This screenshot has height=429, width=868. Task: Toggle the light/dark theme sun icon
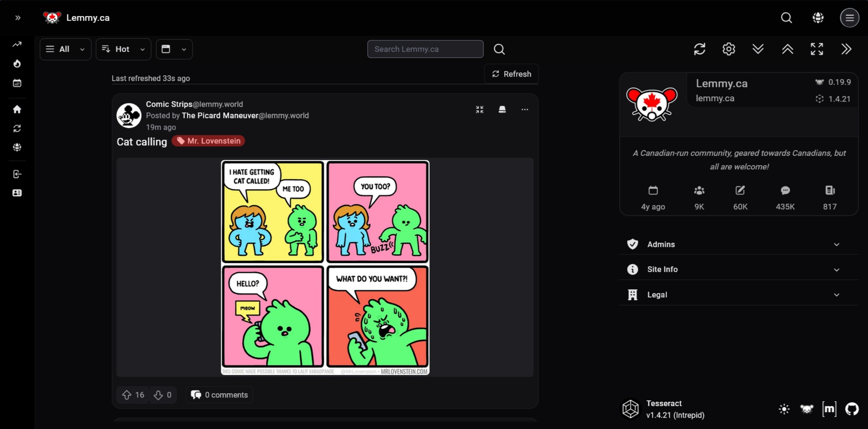pyautogui.click(x=784, y=409)
